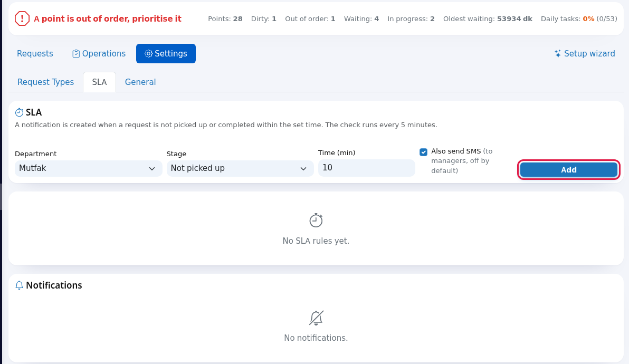
Task: Open the Operations section
Action: coord(99,54)
